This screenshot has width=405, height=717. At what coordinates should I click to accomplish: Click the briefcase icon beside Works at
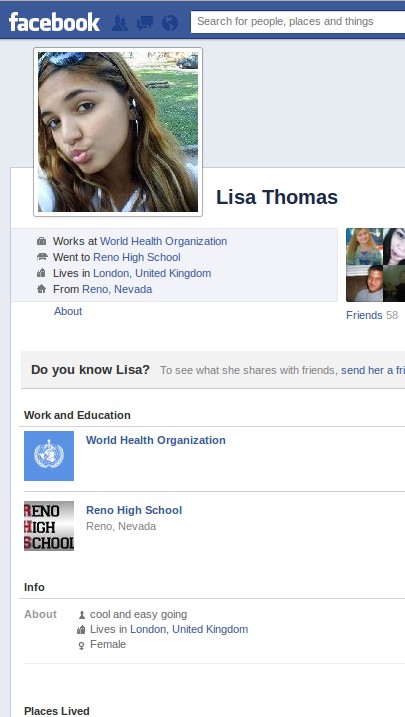pos(42,241)
